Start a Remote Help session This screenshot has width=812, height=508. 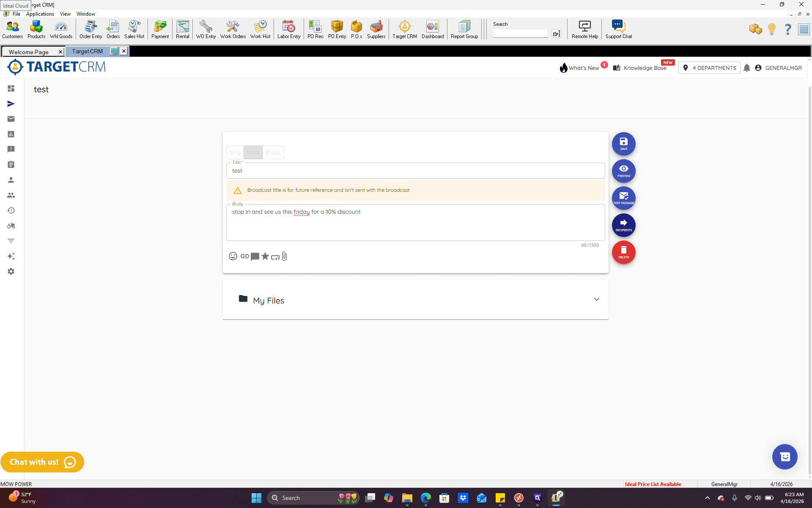pos(585,30)
